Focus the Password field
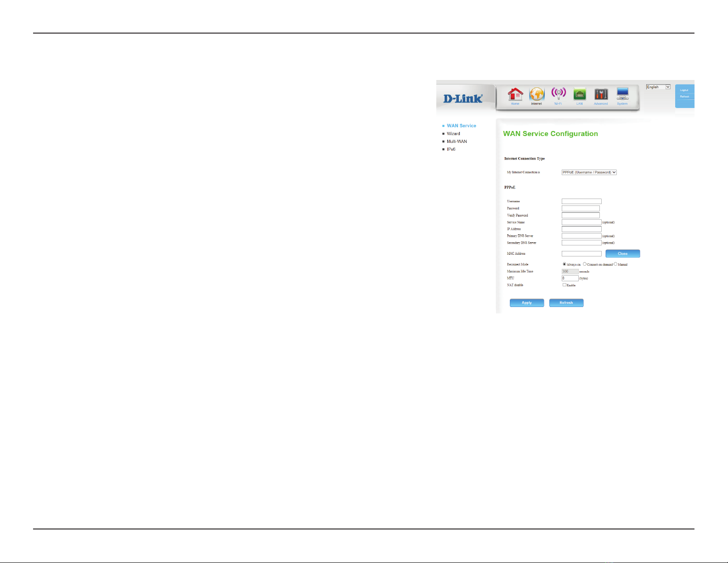 click(581, 208)
